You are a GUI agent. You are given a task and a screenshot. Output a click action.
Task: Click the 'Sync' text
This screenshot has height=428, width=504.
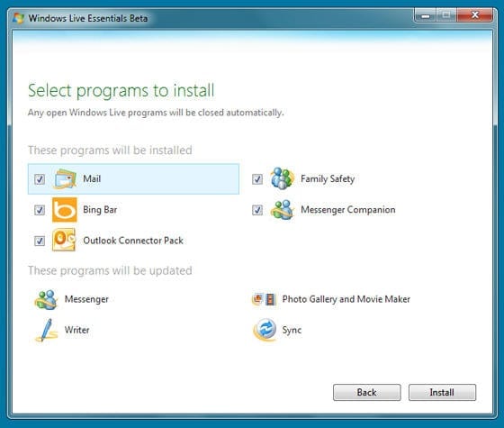coord(292,330)
